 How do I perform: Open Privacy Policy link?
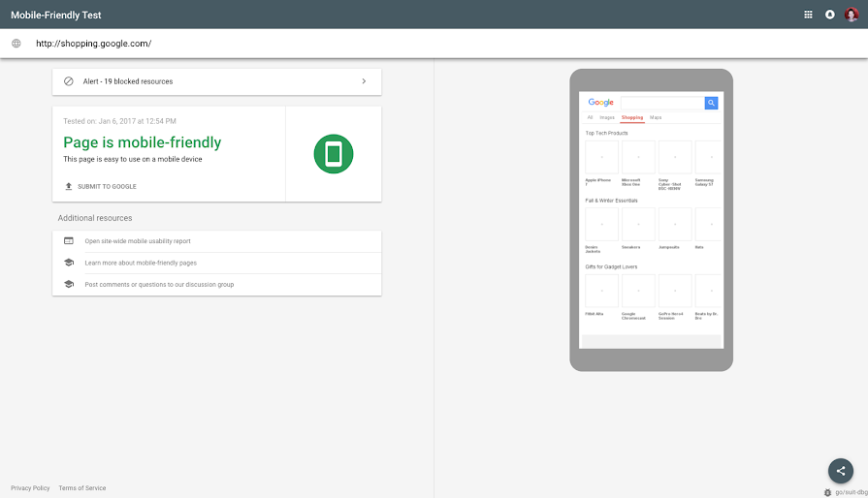pos(30,488)
